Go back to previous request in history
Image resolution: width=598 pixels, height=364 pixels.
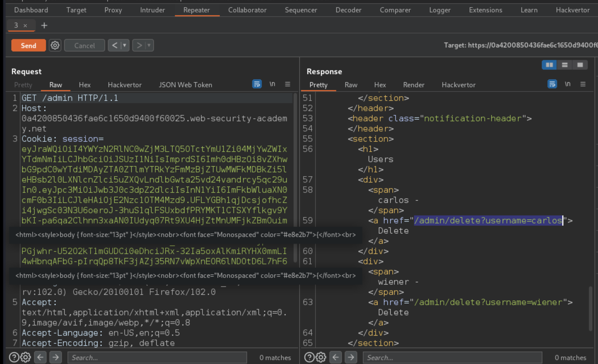[115, 45]
